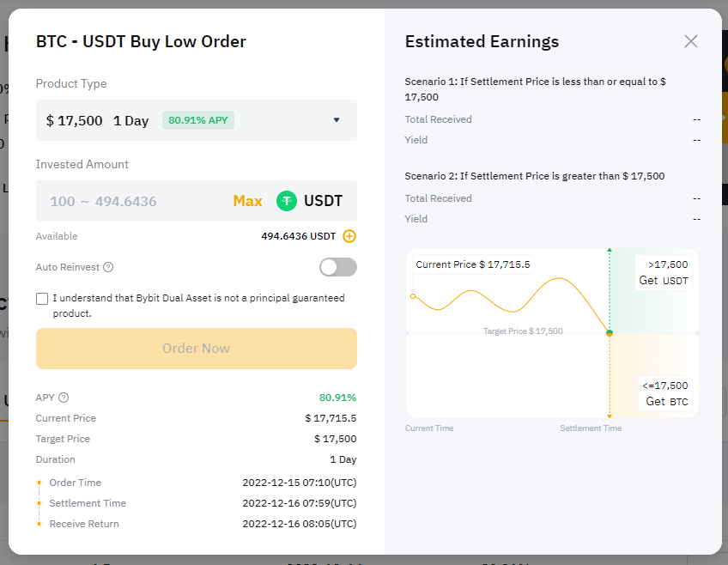
Task: Open the Product Type dropdown arrow
Action: pyautogui.click(x=336, y=120)
